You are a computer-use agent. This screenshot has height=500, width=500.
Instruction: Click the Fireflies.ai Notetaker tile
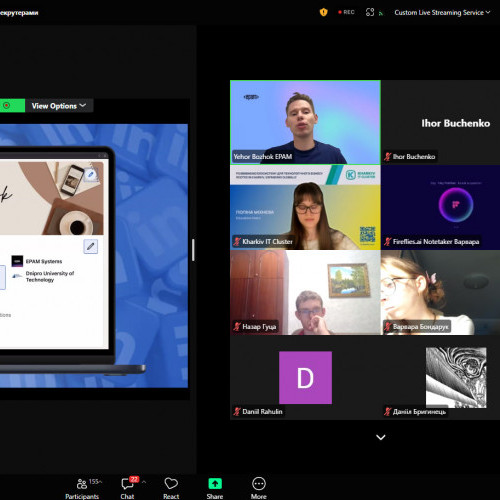click(x=440, y=207)
